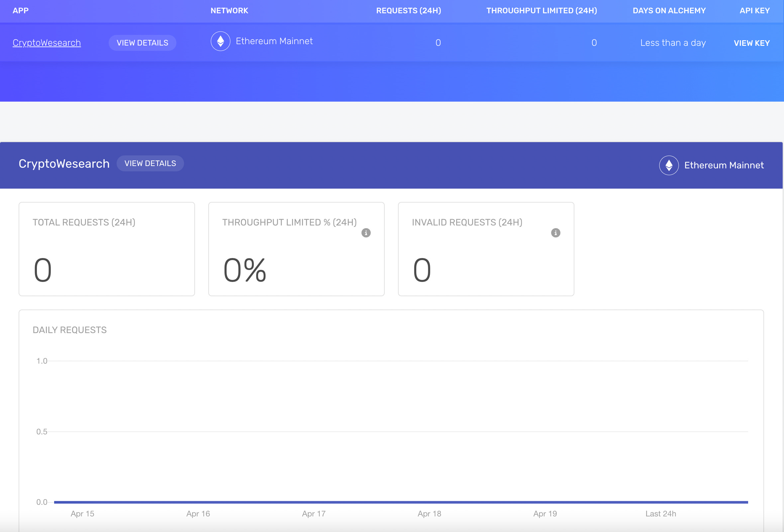Click Last 24h label on chart axis

coord(660,513)
